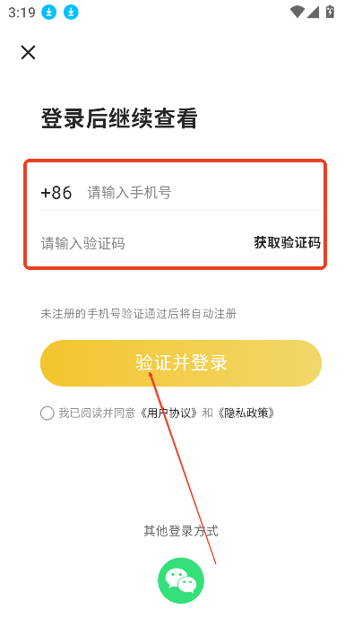
Task: Tap the cellular signal icon
Action: point(313,12)
